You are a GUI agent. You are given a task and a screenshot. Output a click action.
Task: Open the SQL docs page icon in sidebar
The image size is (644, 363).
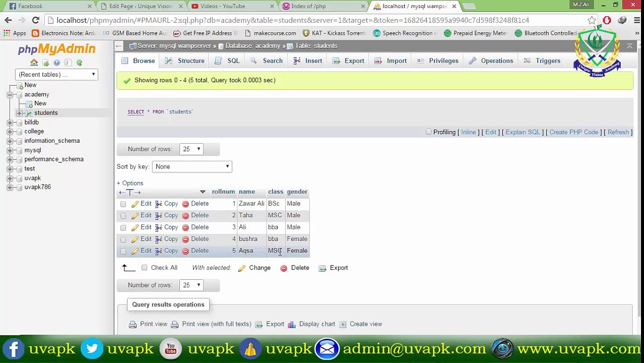[68, 63]
